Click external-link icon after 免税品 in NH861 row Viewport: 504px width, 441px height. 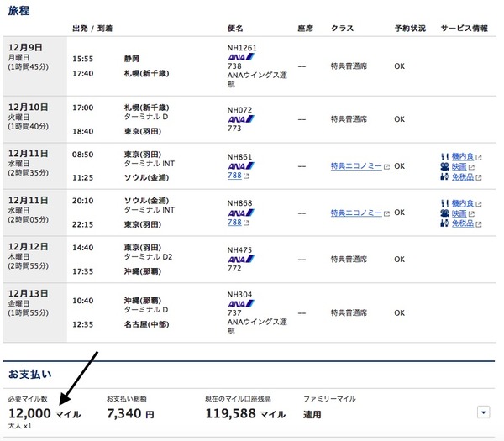(479, 177)
